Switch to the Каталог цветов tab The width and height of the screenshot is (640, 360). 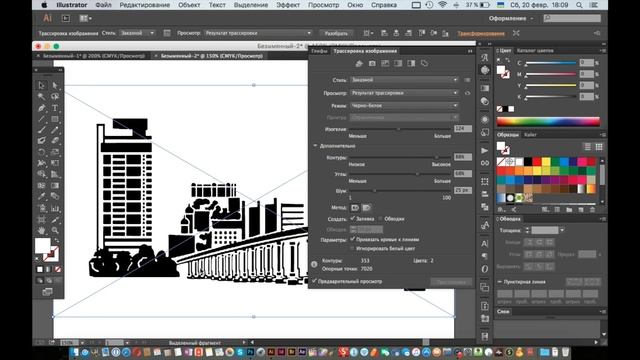tap(535, 51)
